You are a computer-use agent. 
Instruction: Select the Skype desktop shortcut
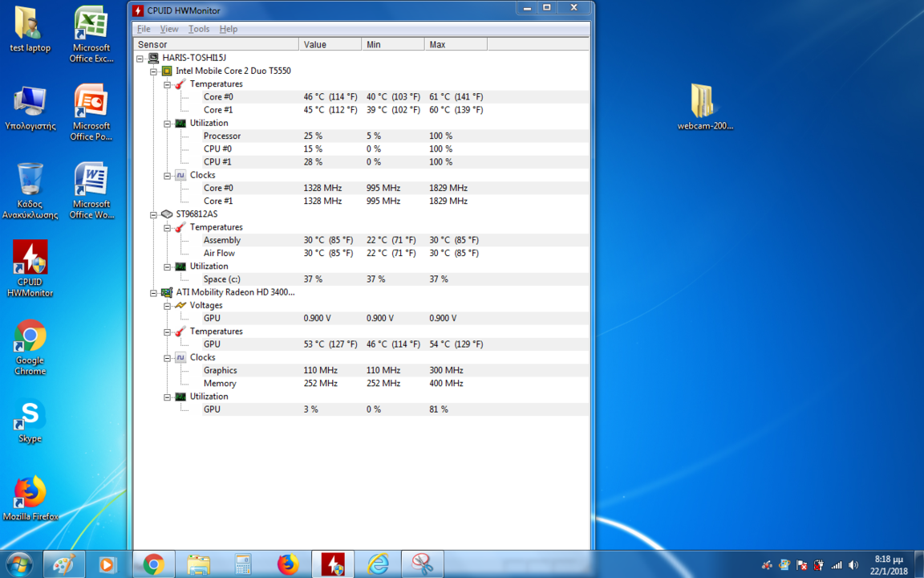[x=30, y=421]
